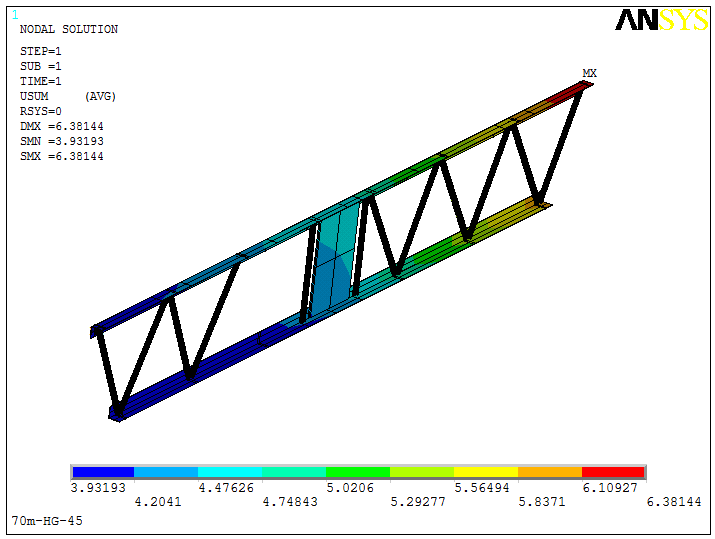The height and width of the screenshot is (539, 715).
Task: Click the yellow legend swatch at 5.56494
Action: pos(486,472)
